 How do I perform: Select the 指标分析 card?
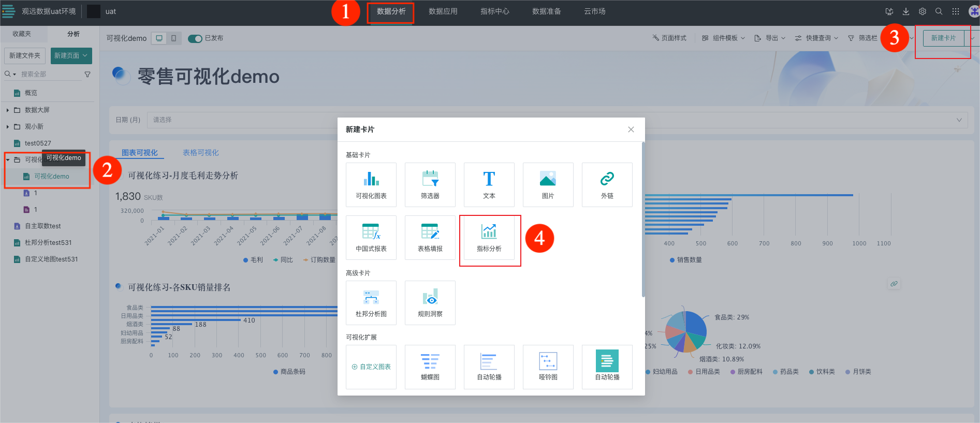tap(489, 238)
